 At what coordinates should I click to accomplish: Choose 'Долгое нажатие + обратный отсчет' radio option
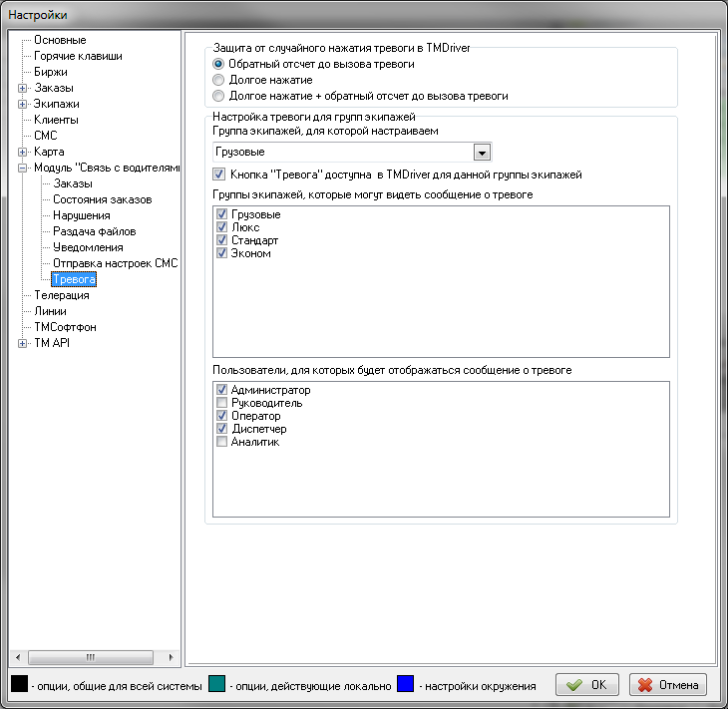click(x=219, y=96)
